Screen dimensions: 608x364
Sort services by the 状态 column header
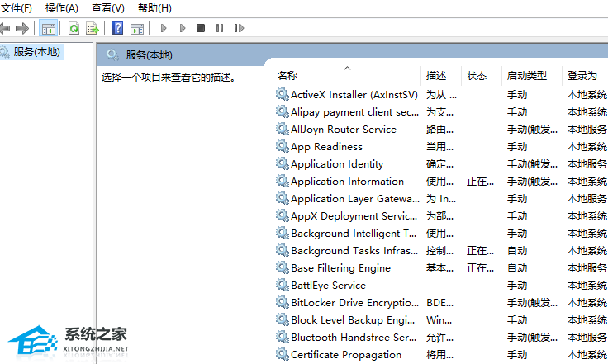click(477, 75)
